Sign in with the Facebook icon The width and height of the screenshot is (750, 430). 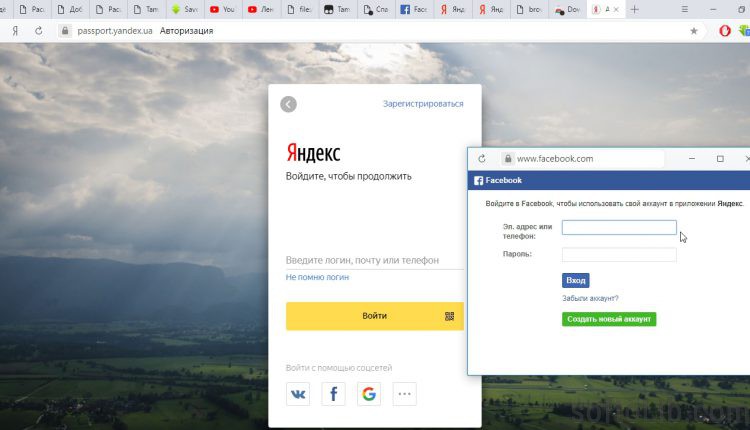(333, 394)
